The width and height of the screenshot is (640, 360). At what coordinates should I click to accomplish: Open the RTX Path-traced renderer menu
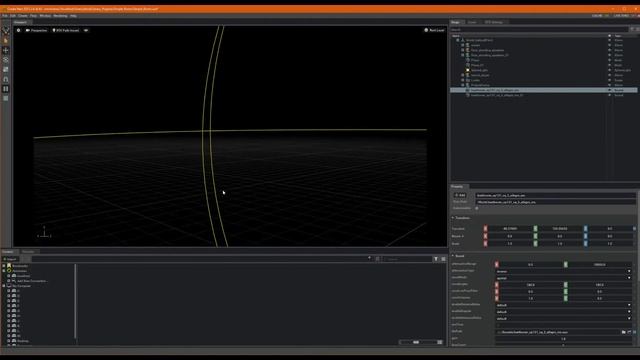[x=66, y=30]
